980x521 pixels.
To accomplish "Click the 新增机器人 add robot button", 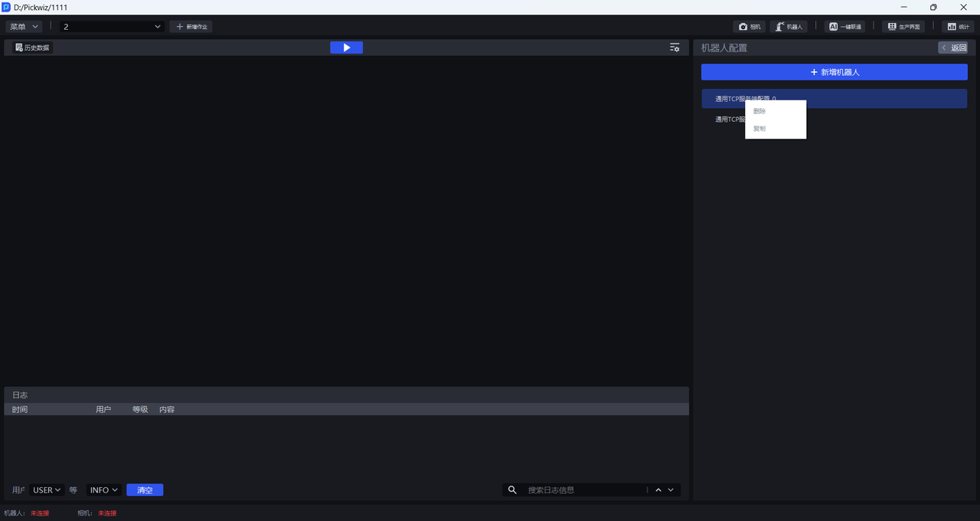I will (835, 72).
